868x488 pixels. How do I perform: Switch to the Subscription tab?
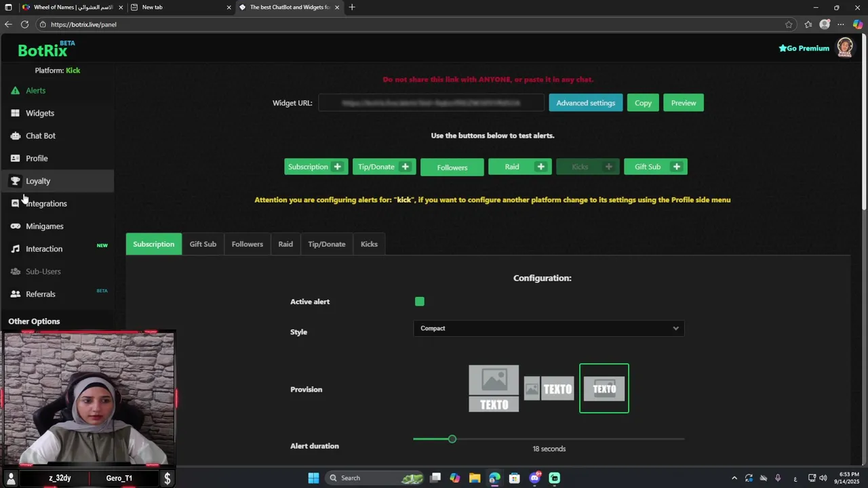pos(153,244)
